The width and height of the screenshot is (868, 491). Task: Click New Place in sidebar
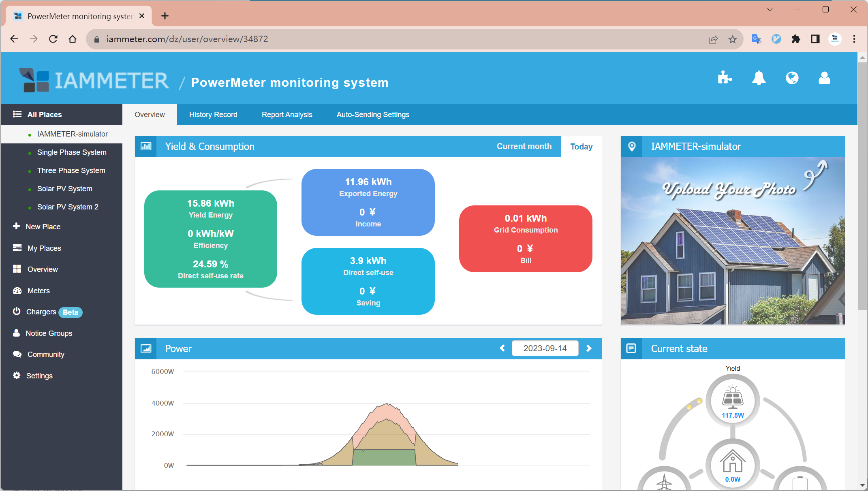(x=43, y=226)
